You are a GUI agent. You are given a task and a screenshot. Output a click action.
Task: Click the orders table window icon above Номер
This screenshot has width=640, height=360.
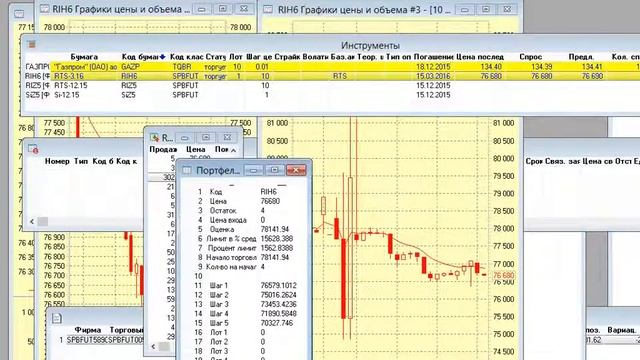(x=33, y=149)
